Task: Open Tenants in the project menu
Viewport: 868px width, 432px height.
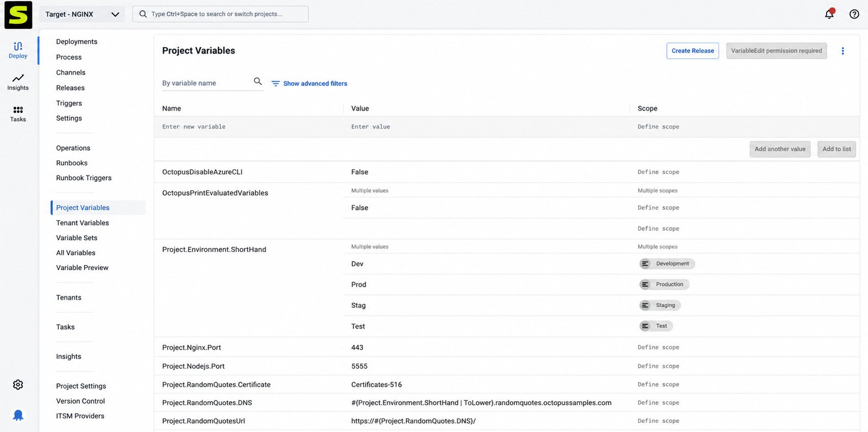Action: click(x=68, y=298)
